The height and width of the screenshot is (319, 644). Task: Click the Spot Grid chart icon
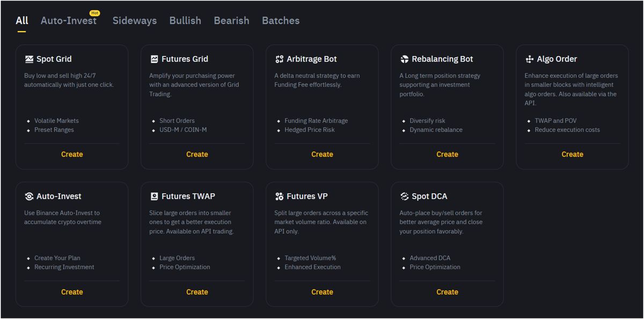coord(29,59)
